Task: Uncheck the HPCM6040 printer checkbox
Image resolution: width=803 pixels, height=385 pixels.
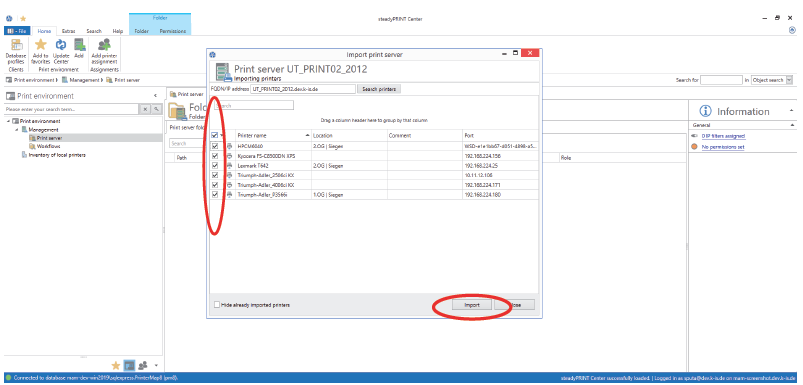Action: pos(215,146)
